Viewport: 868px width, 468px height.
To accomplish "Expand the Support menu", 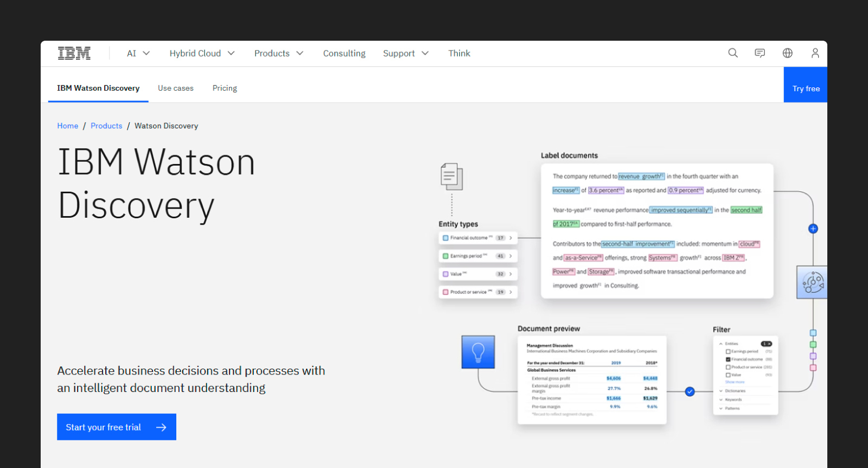I will point(406,53).
